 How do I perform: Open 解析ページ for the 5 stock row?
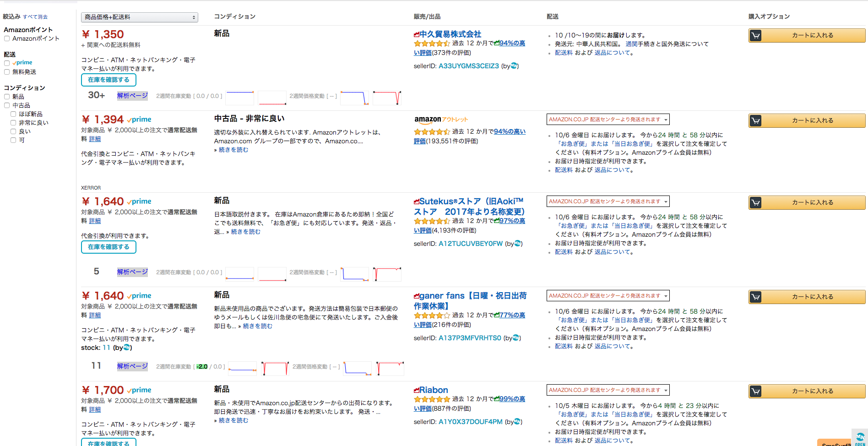132,272
